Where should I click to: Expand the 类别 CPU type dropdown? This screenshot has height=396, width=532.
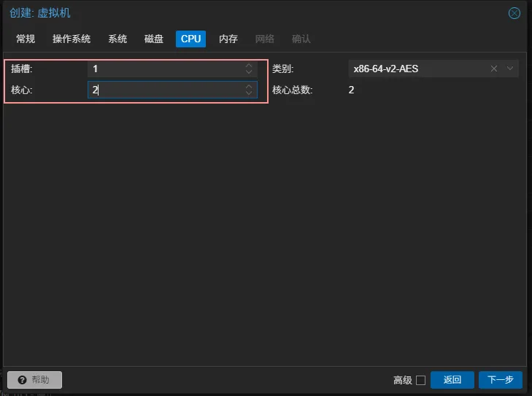[x=510, y=69]
